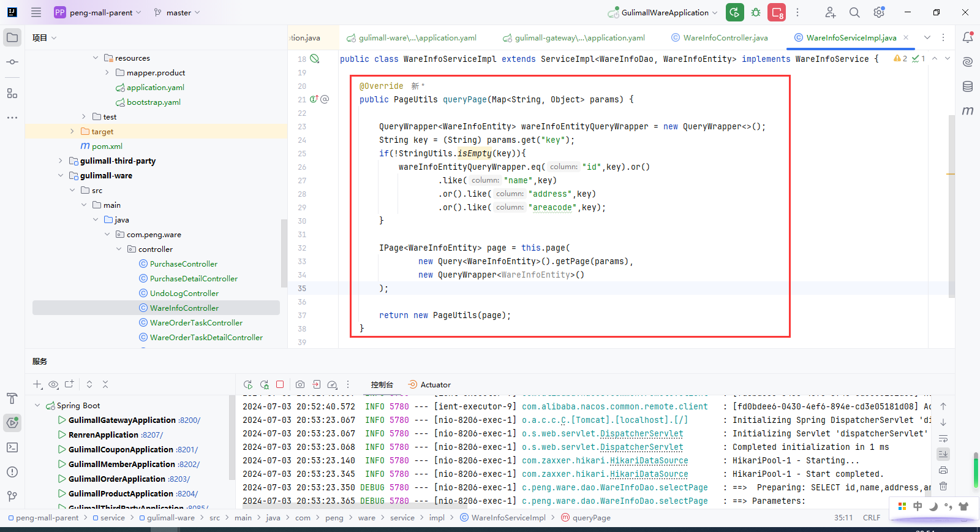This screenshot has height=532, width=980.
Task: Open the Project tool window folder icon
Action: [x=12, y=37]
